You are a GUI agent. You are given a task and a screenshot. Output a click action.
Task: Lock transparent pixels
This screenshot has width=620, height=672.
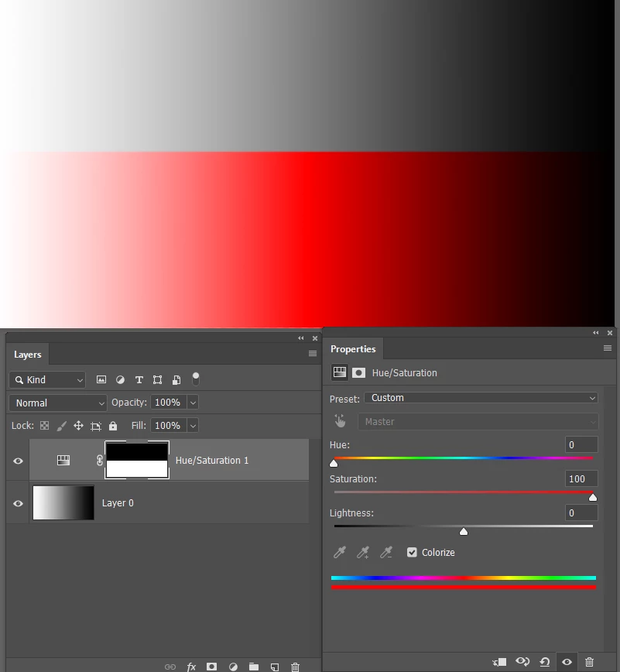pos(45,426)
